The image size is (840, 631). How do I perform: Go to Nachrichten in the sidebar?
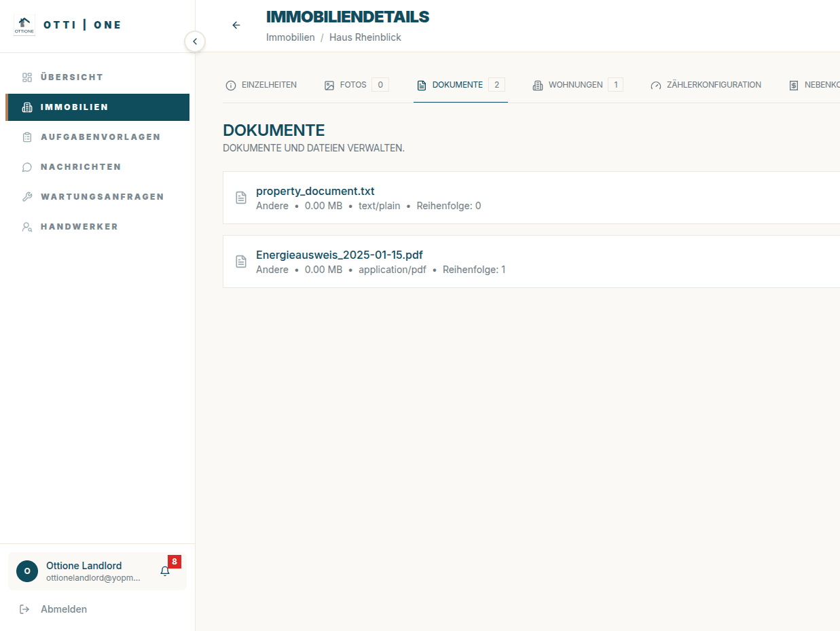coord(80,167)
